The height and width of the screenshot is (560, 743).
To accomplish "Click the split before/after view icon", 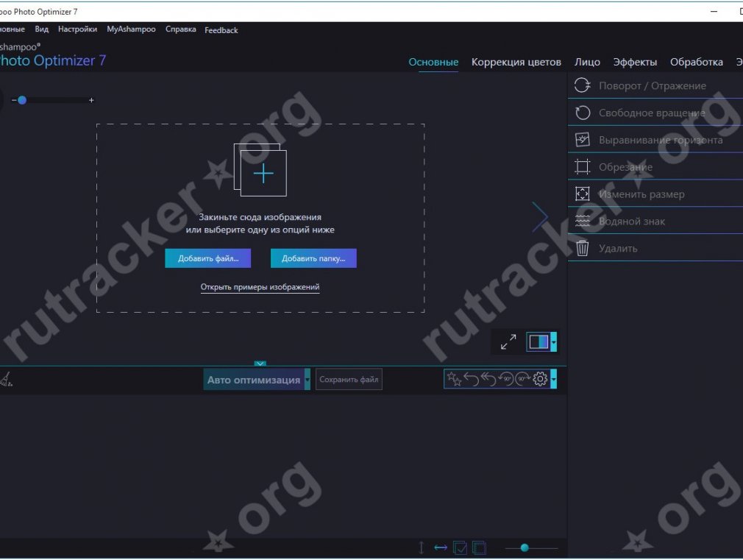I will [538, 342].
